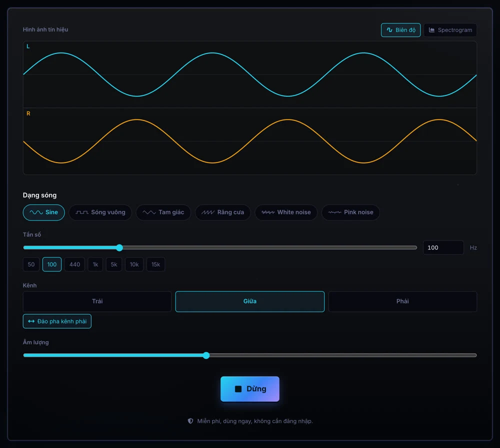Choose the Tam giác waveform label

coord(171,212)
